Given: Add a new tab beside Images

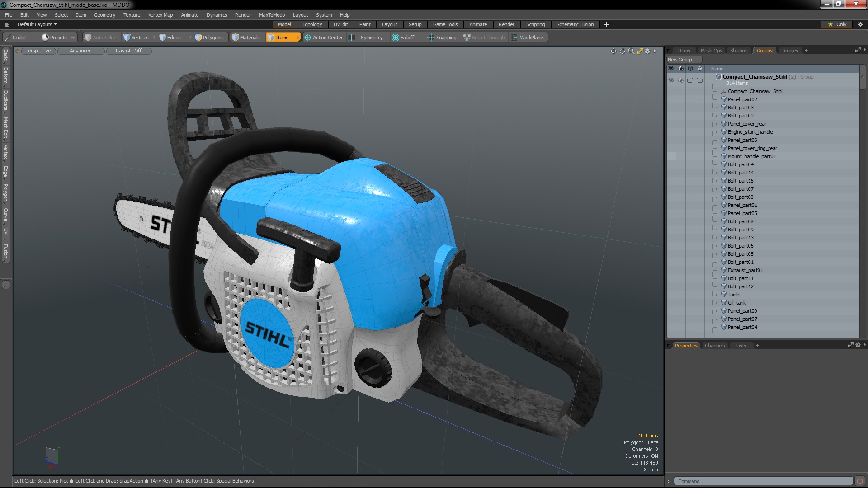Looking at the screenshot, I should [x=806, y=51].
